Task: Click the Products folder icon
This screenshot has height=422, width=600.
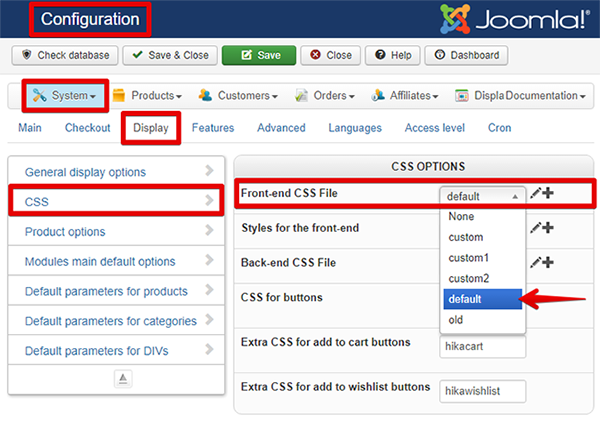Action: 119,95
